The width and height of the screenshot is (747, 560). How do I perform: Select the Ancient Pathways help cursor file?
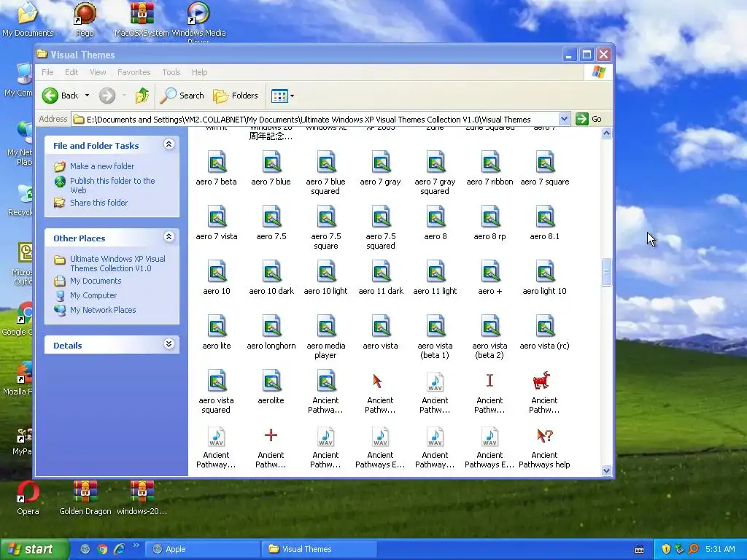pyautogui.click(x=544, y=447)
